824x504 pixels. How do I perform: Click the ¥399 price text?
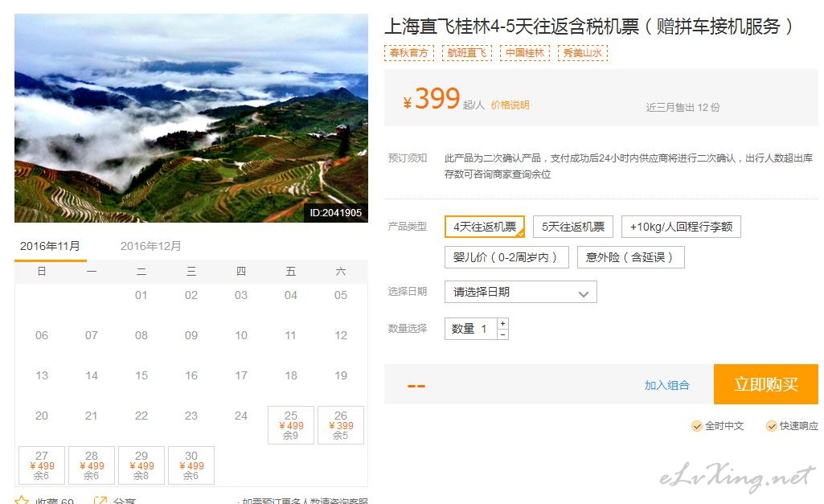432,99
